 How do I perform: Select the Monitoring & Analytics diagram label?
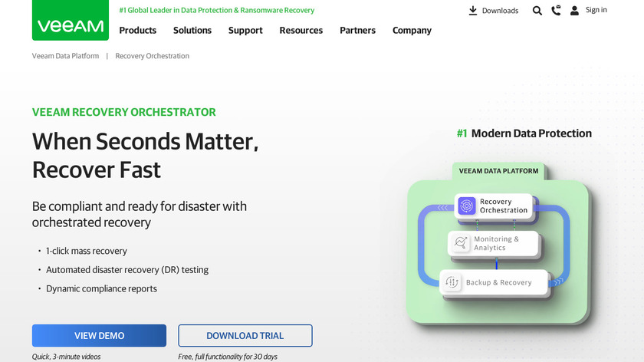496,243
